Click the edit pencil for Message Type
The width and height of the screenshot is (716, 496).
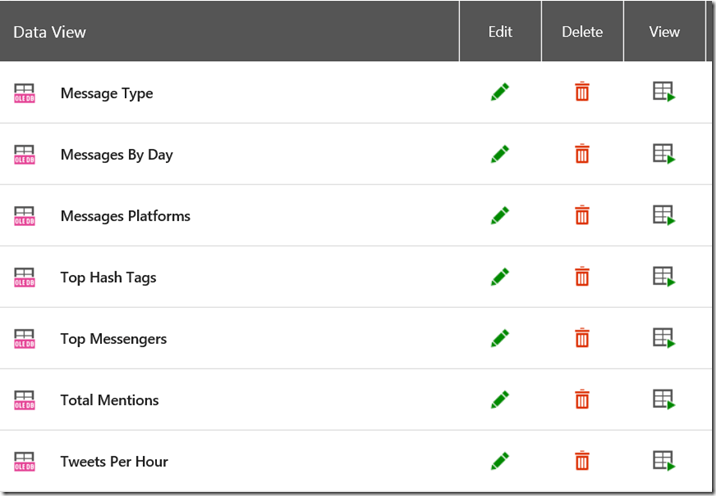pyautogui.click(x=500, y=92)
